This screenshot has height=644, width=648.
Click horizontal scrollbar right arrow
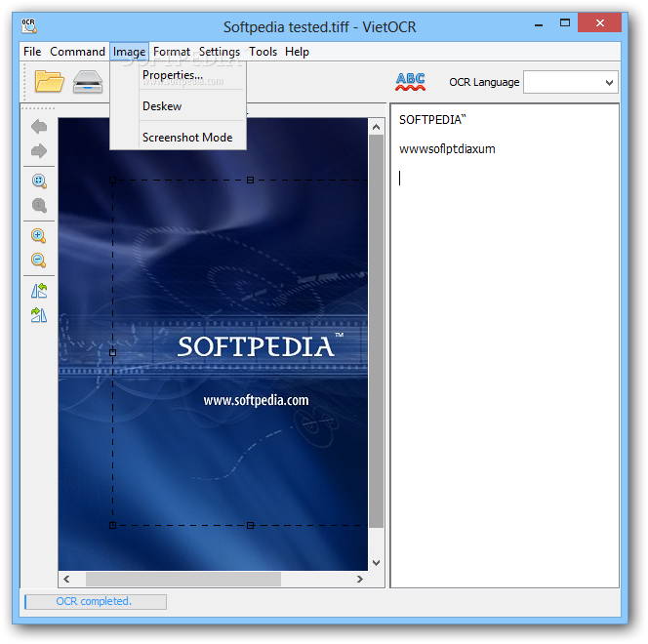359,580
